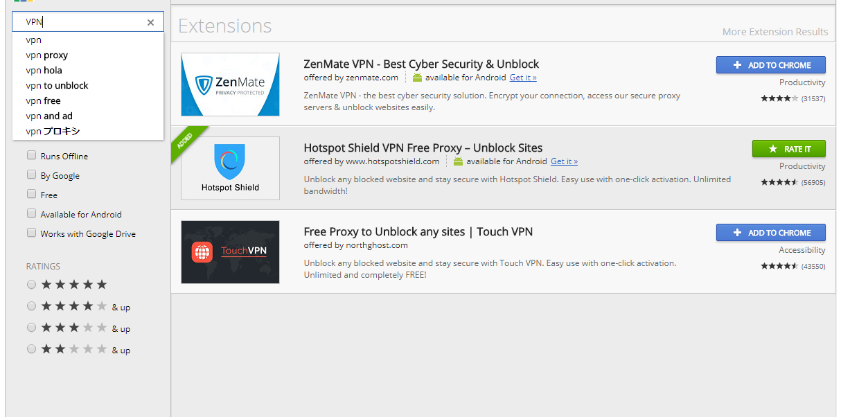Image resolution: width=868 pixels, height=417 pixels.
Task: Select the 'vpn' suggestion
Action: coord(88,40)
